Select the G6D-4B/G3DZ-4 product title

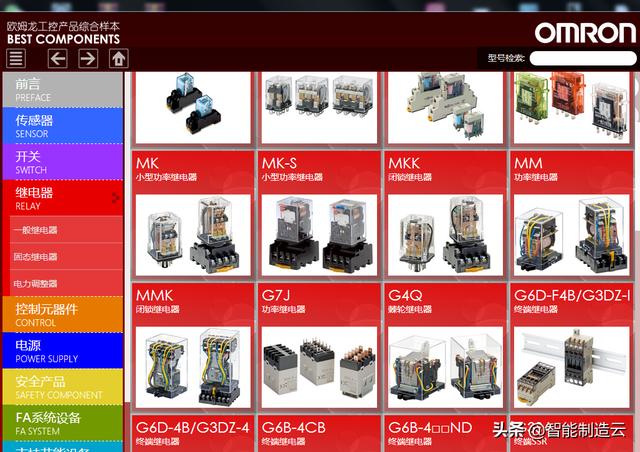[192, 428]
